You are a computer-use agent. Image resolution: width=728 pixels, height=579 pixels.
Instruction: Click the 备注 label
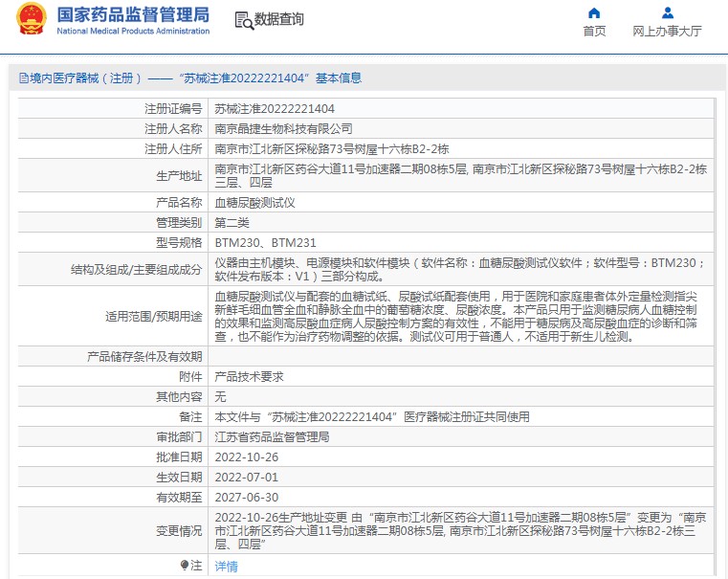[190, 417]
